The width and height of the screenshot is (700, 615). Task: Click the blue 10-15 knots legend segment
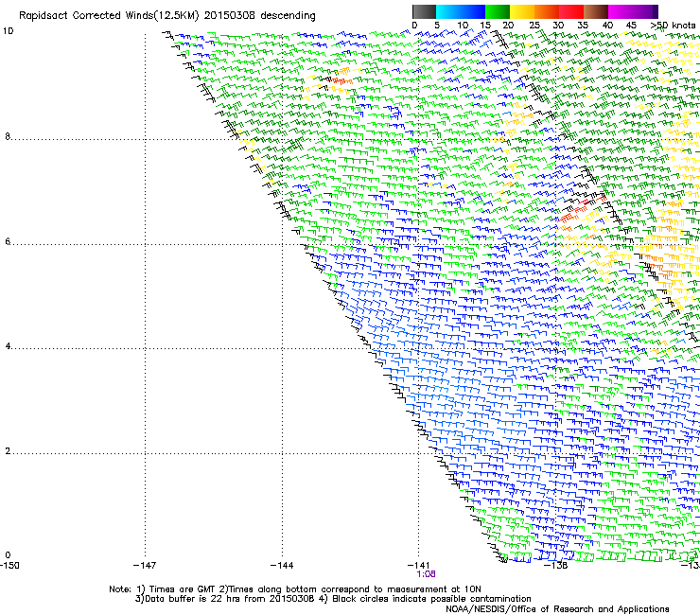(x=473, y=11)
